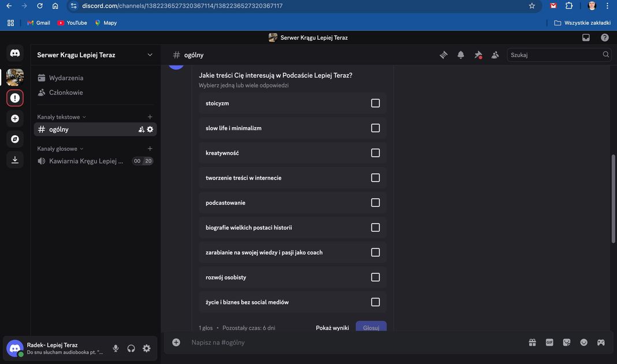Open Threads icon in channel header

click(x=444, y=55)
